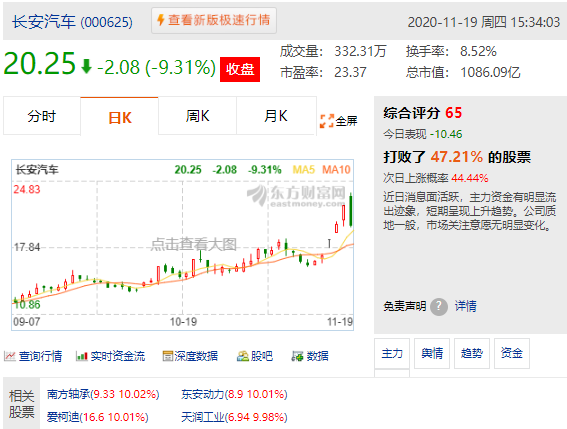567x429 pixels.
Task: Click the 打败了 47.21% 的股票 text
Action: pyautogui.click(x=457, y=157)
